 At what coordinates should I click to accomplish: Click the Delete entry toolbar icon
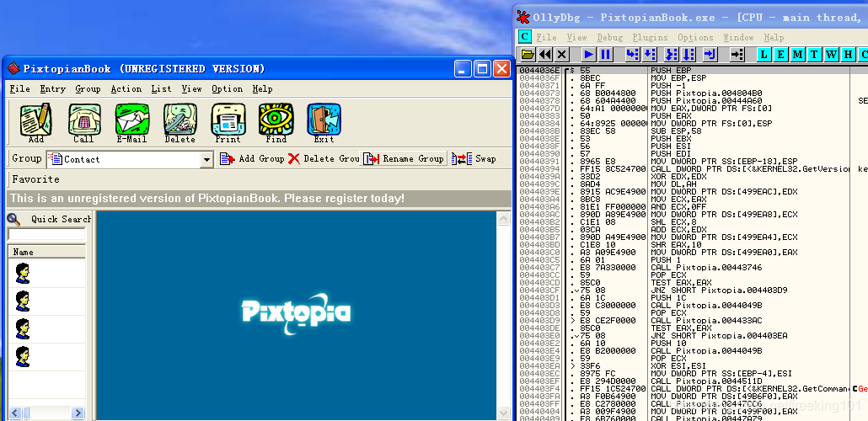click(x=179, y=123)
